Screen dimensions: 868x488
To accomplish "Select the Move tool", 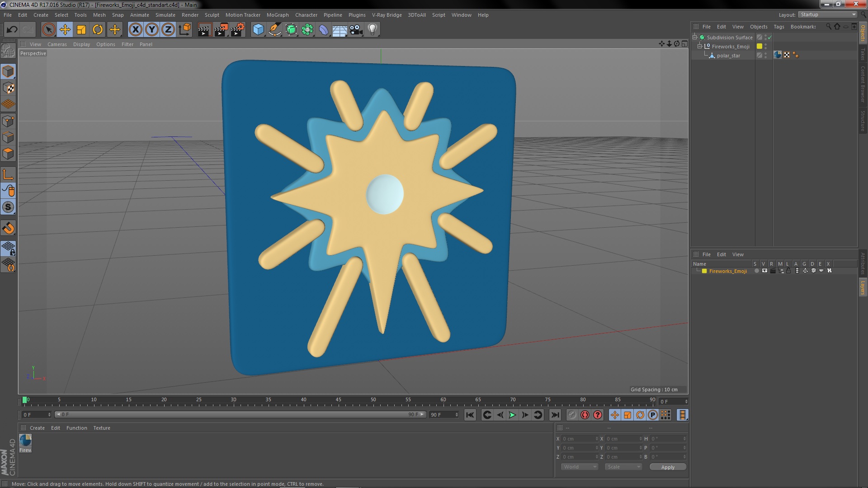I will point(65,30).
